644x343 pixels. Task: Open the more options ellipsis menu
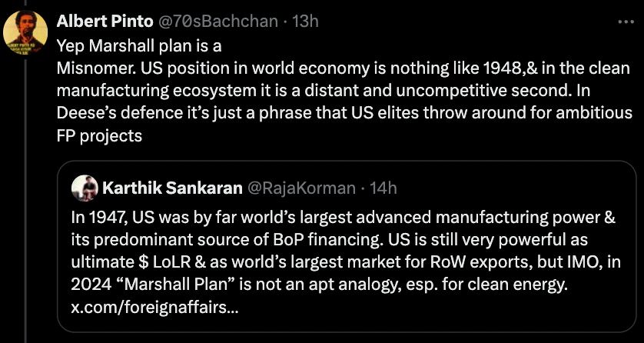click(x=620, y=22)
